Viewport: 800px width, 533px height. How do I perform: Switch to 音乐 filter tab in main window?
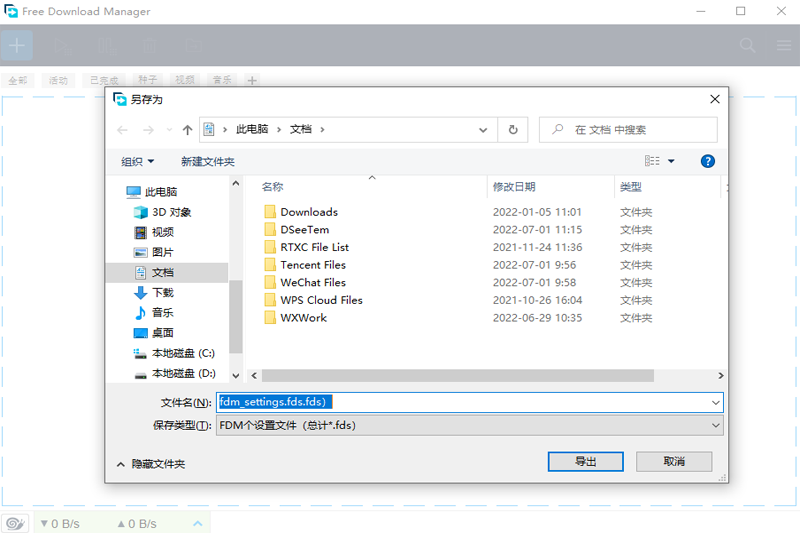(x=222, y=80)
